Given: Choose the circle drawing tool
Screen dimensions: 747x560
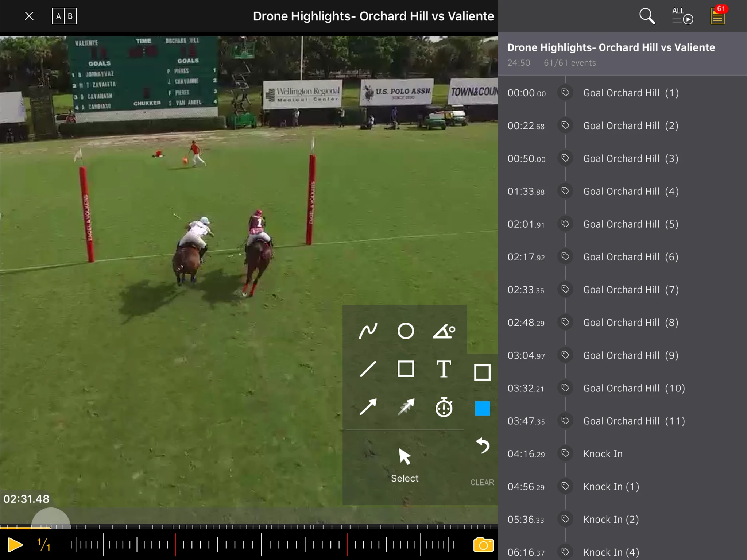Looking at the screenshot, I should [406, 331].
